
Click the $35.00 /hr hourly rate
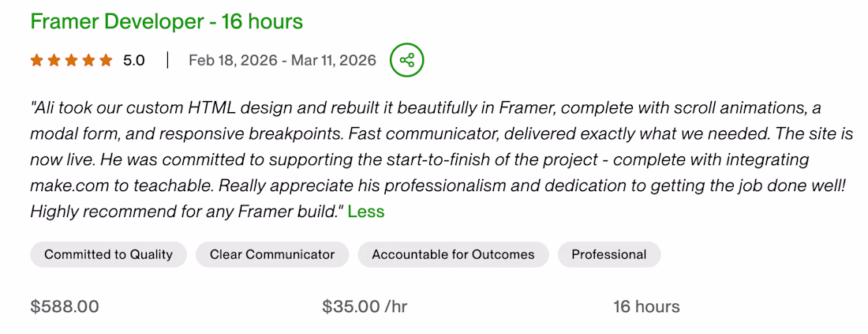(365, 306)
